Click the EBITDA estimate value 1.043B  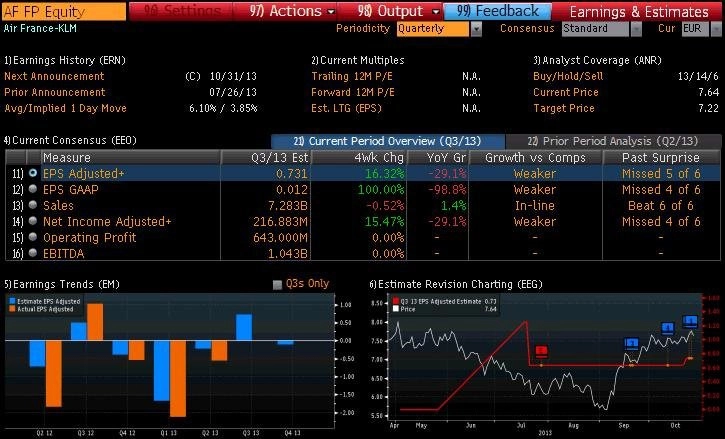pyautogui.click(x=288, y=254)
